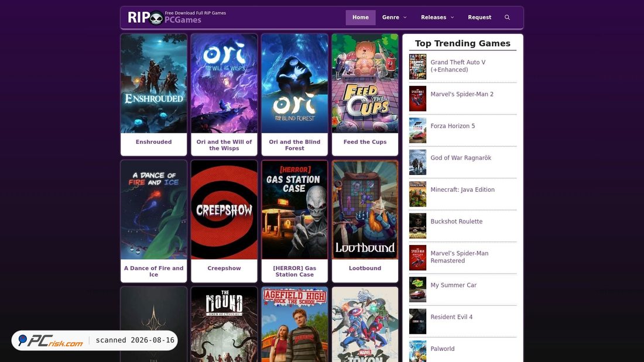Open Forza Horizon 5 text link
The image size is (644, 362).
pyautogui.click(x=453, y=126)
